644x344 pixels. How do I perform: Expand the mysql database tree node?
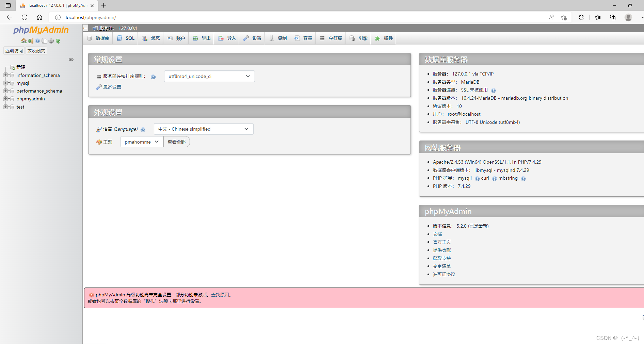click(5, 83)
